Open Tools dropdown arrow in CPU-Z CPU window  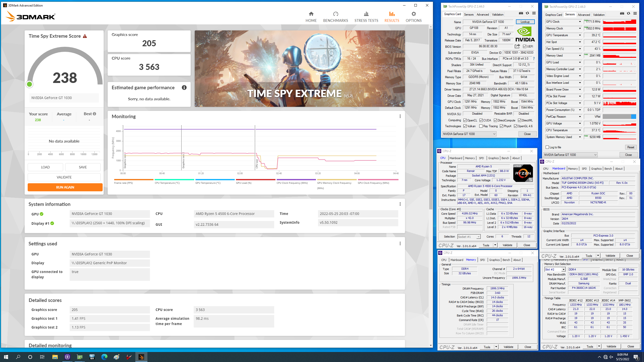coord(495,245)
